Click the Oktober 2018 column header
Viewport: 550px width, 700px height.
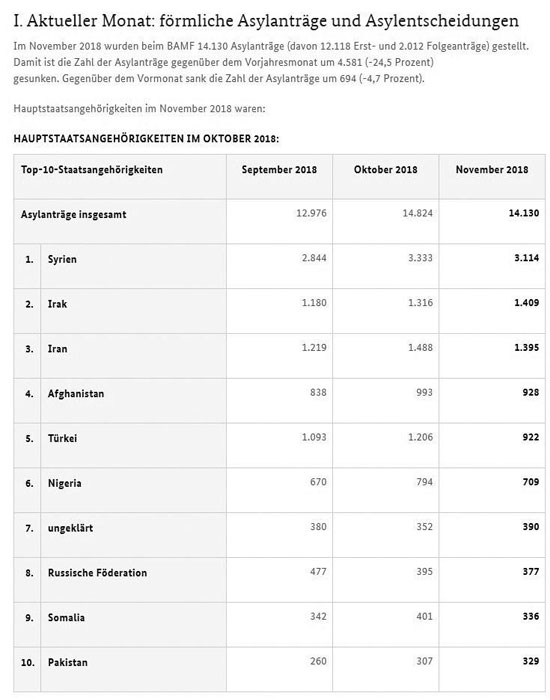coord(385,170)
